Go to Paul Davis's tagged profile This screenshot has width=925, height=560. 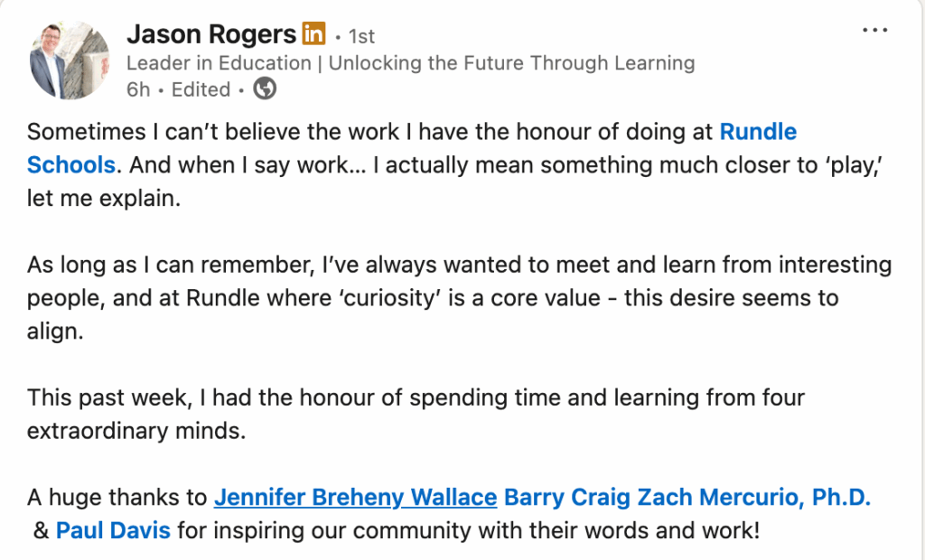click(113, 530)
